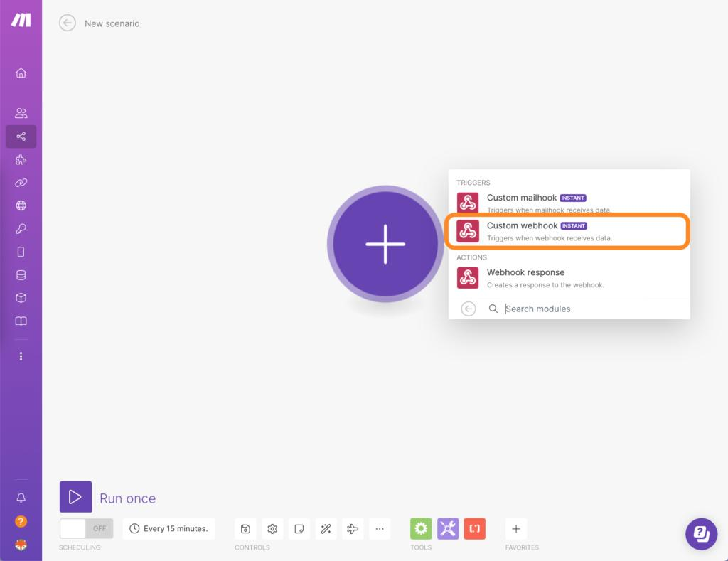Open the Make logo in sidebar
This screenshot has width=728, height=561.
point(21,20)
